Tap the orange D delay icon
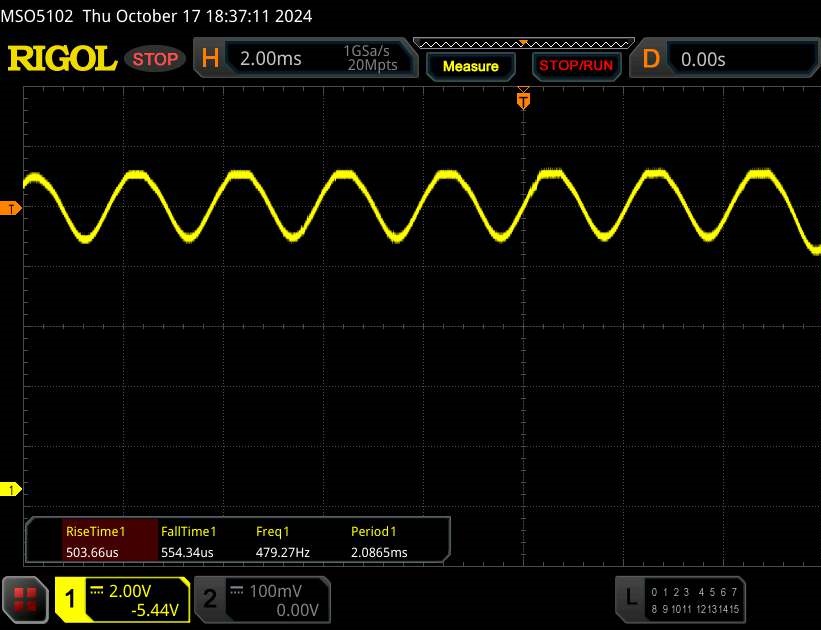The height and width of the screenshot is (630, 821). (651, 59)
